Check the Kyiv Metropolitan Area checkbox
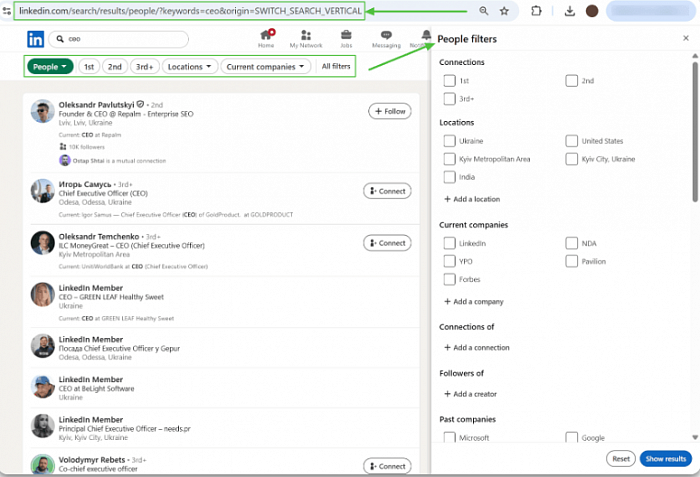 coord(450,159)
